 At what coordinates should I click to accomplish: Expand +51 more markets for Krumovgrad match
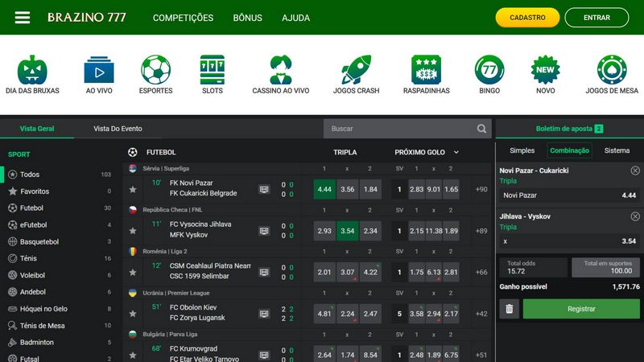[x=481, y=355]
